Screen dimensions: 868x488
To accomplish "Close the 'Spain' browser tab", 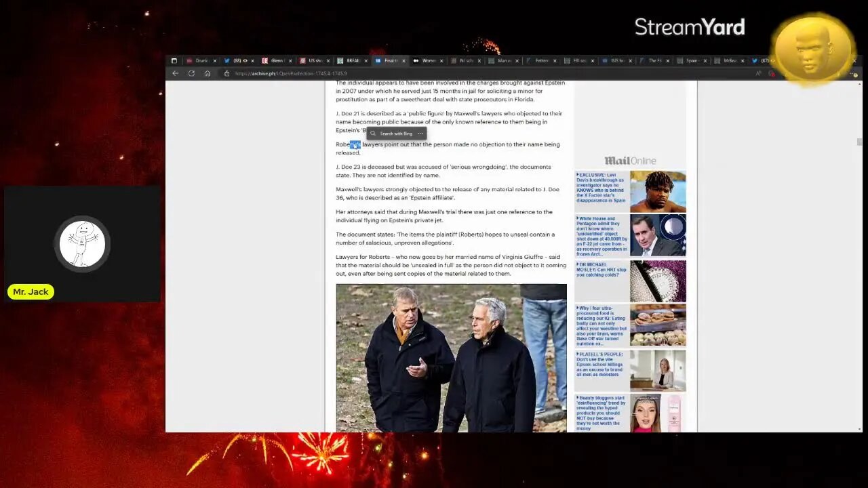I will 705,60.
